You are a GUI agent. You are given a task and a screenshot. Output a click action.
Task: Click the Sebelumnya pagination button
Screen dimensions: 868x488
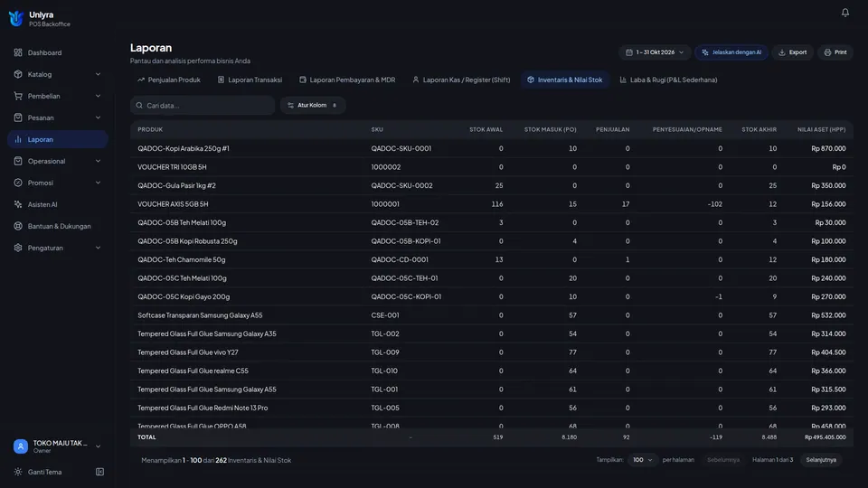(723, 460)
